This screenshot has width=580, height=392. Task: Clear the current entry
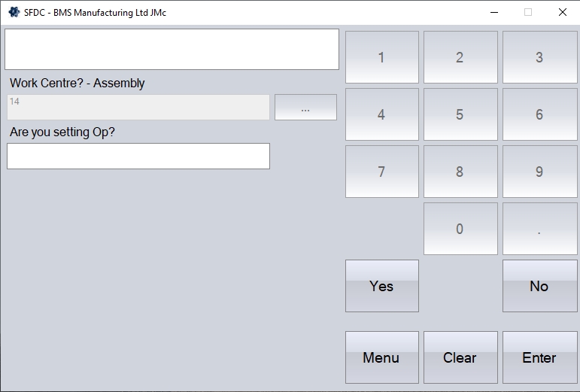(x=460, y=357)
